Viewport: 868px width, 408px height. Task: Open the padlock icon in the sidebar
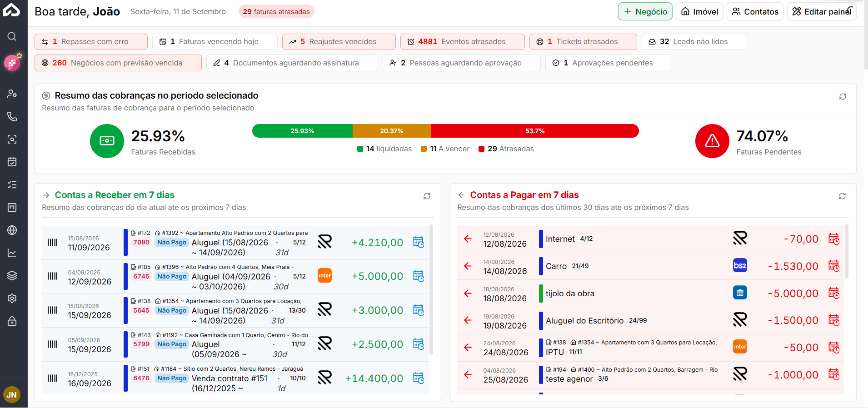pyautogui.click(x=12, y=321)
